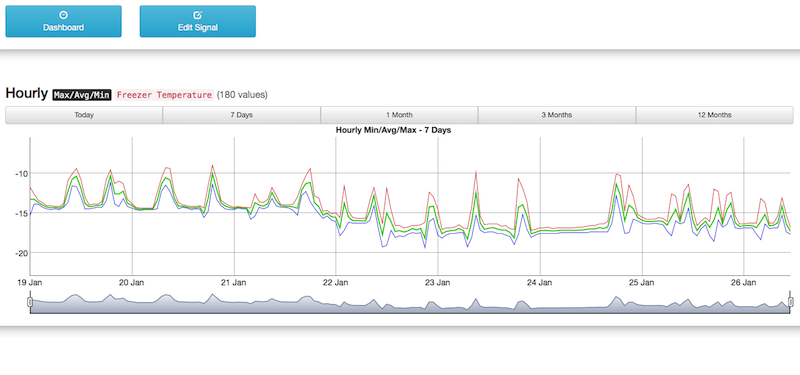Click the -15 y-axis label

[x=21, y=213]
